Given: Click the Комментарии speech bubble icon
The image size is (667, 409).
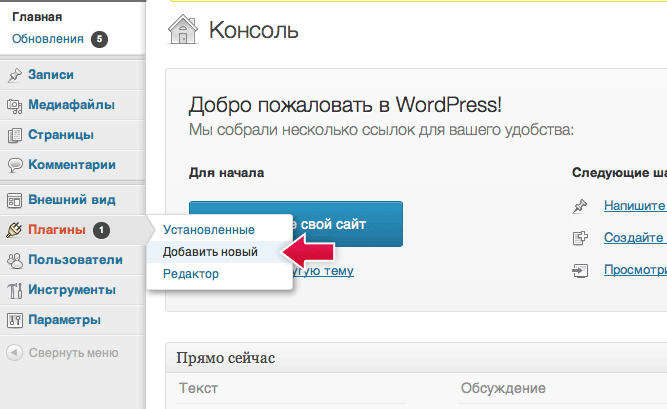Looking at the screenshot, I should tap(15, 165).
